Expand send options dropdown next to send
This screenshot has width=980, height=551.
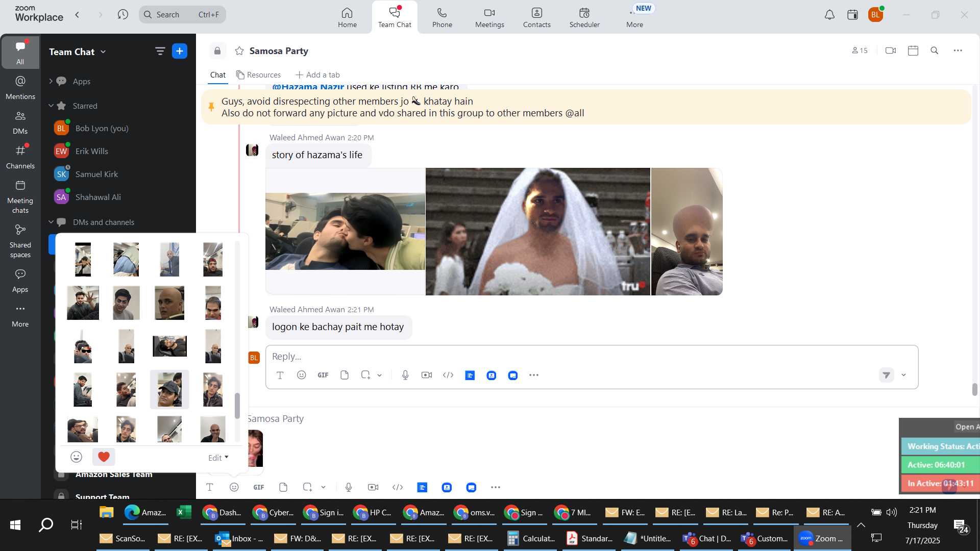tap(903, 375)
